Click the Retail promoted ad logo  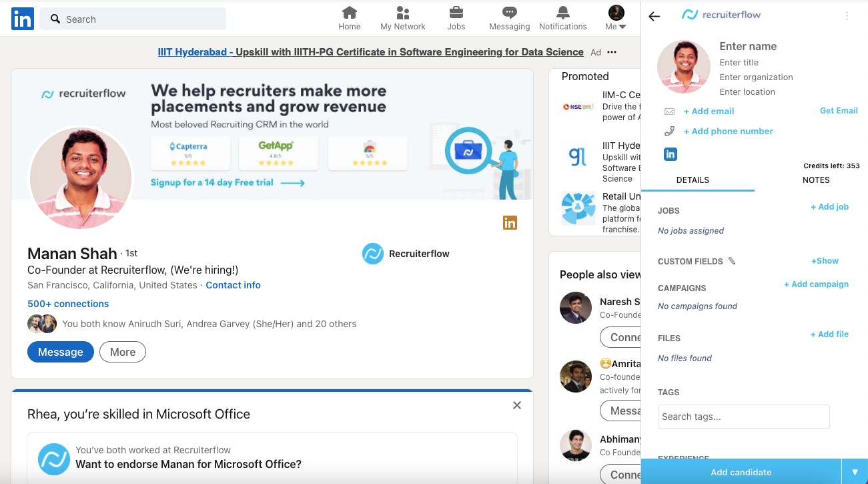coord(578,208)
